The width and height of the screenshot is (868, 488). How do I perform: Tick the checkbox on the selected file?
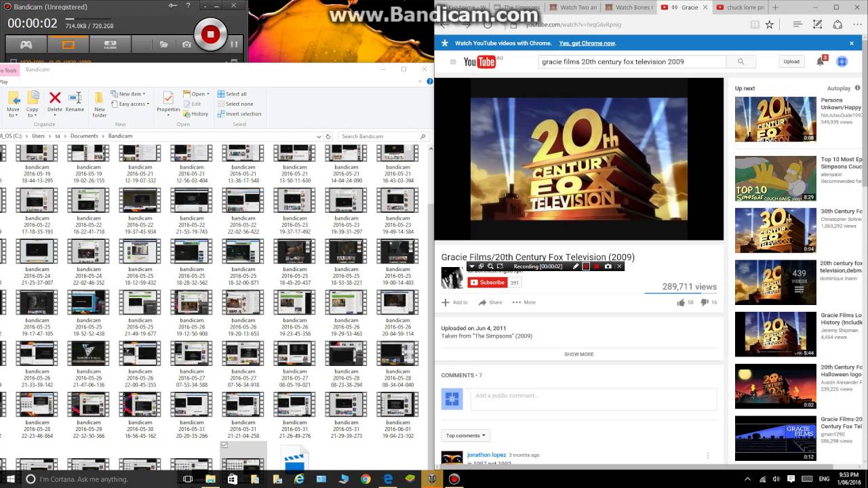[x=224, y=445]
